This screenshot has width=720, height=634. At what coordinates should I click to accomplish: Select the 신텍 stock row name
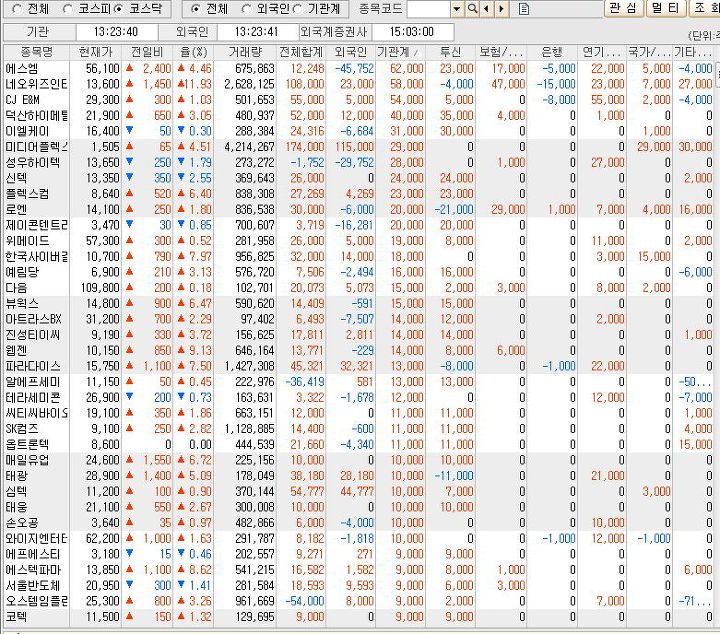17,178
